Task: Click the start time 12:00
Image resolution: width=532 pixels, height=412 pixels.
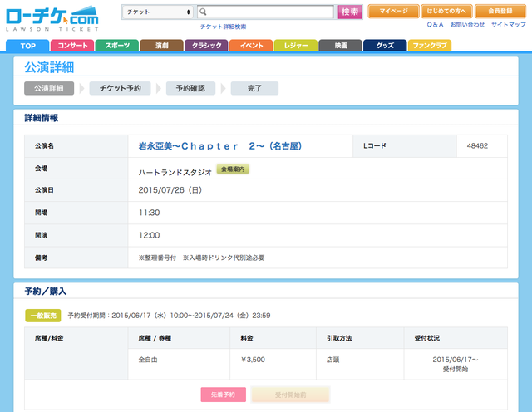Action: 149,235
